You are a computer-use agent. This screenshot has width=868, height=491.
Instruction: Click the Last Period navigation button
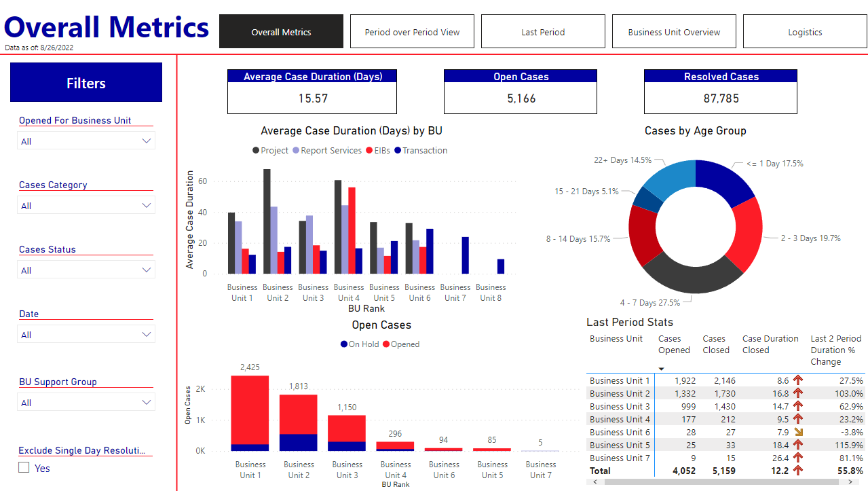(543, 32)
